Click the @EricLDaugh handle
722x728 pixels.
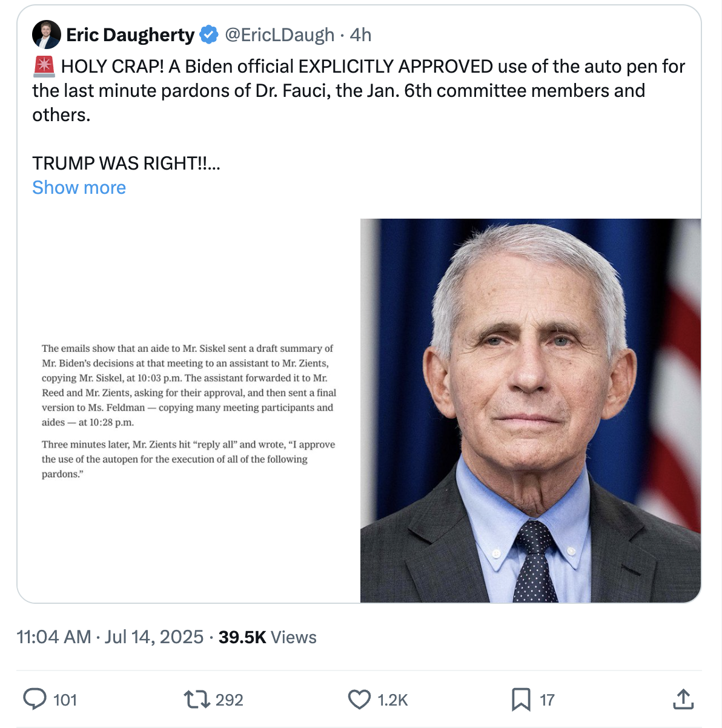coord(279,35)
